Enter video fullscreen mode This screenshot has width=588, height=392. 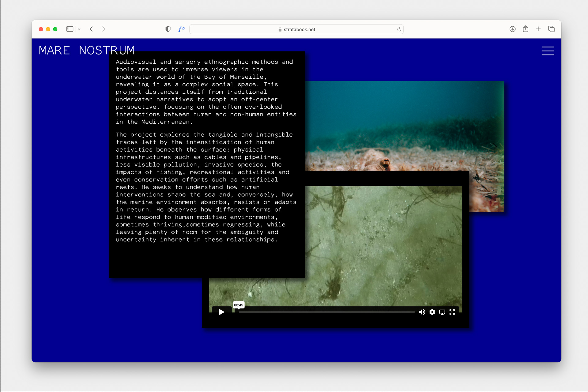point(452,312)
